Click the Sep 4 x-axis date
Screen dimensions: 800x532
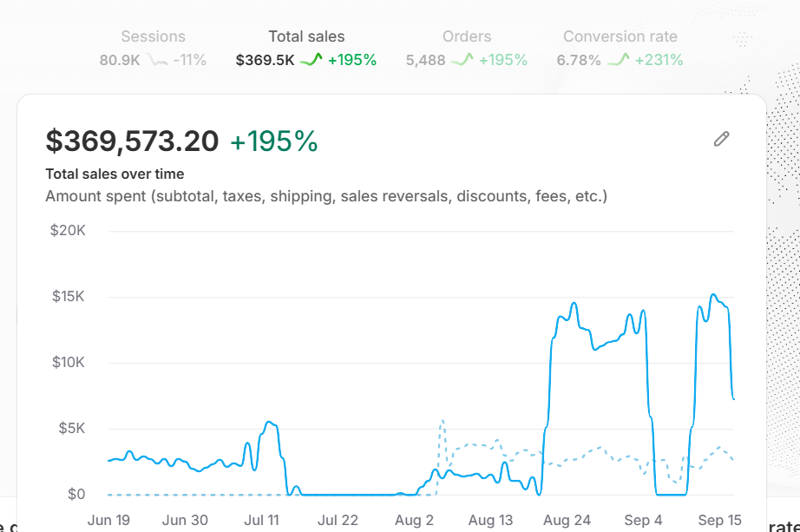643,520
